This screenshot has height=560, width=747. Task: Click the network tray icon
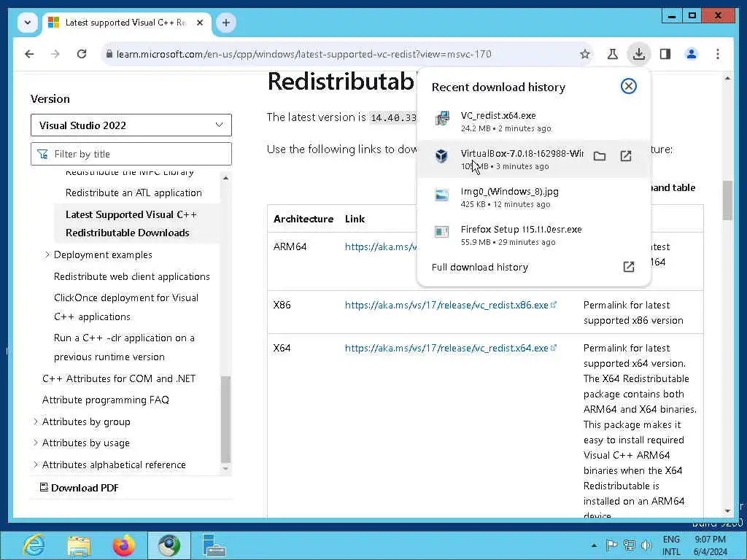click(630, 545)
